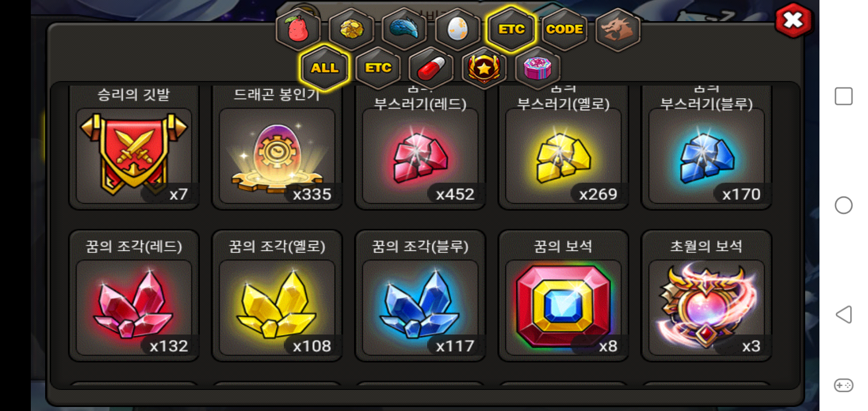Filter by star medal badge icon

point(484,68)
